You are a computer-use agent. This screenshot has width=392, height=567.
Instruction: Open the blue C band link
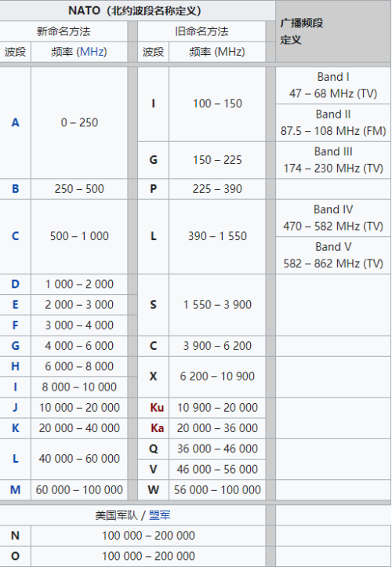pyautogui.click(x=15, y=236)
